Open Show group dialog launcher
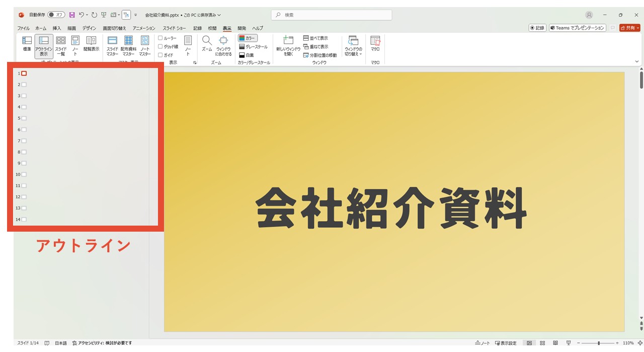Screen dimensions: 644x352 tap(195, 63)
